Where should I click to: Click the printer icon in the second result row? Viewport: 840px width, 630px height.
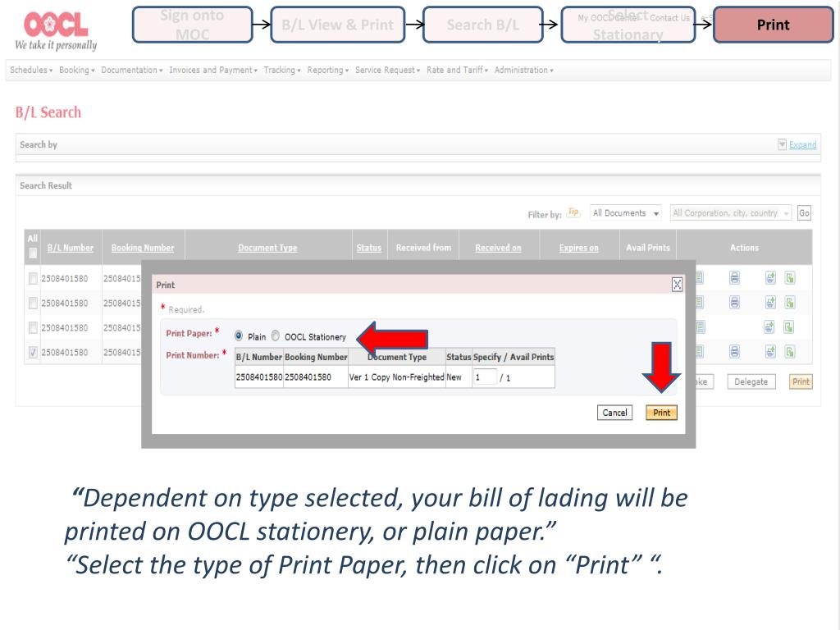[734, 302]
